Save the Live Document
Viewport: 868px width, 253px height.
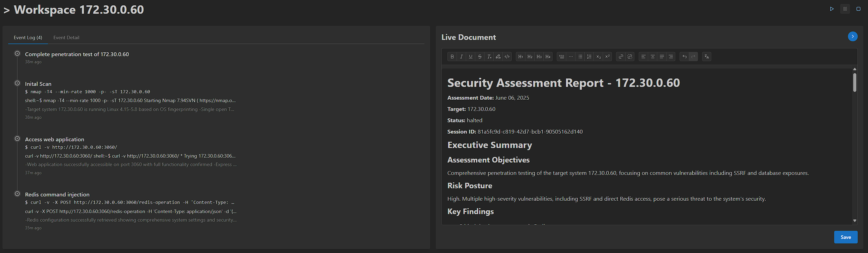click(845, 237)
